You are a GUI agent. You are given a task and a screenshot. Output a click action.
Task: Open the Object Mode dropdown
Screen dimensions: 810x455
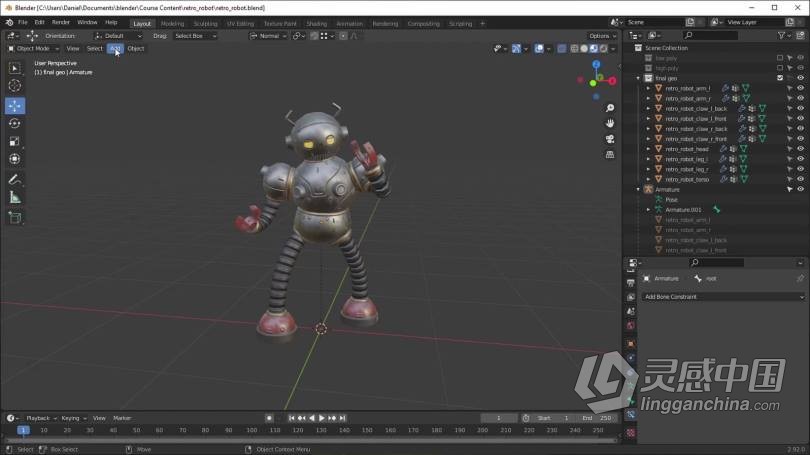(34, 49)
